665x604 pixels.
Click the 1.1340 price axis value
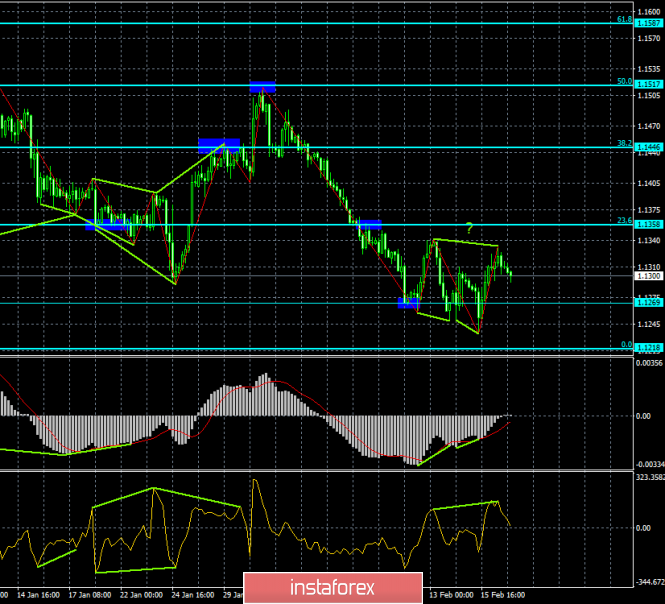tap(649, 240)
